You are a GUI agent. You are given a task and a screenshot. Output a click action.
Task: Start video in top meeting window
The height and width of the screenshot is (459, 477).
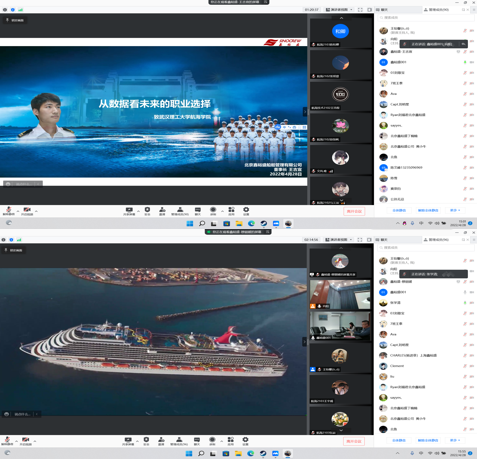[x=27, y=211]
